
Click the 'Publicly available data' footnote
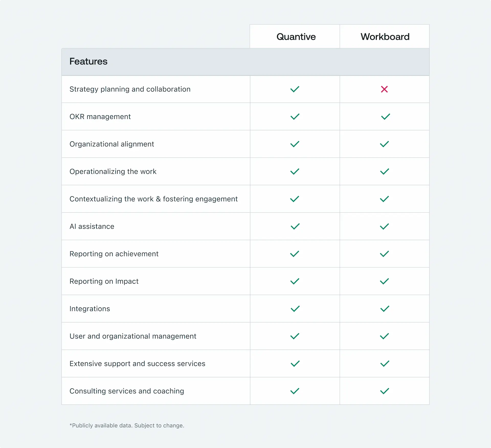click(127, 426)
